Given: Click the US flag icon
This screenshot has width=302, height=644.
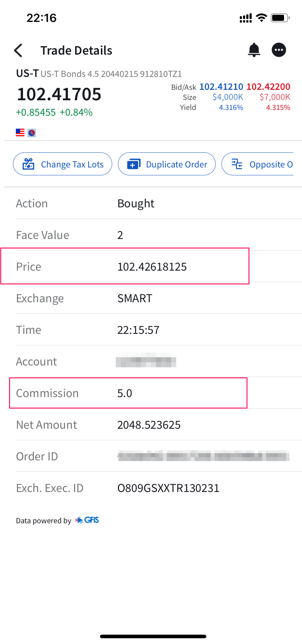Looking at the screenshot, I should [20, 133].
